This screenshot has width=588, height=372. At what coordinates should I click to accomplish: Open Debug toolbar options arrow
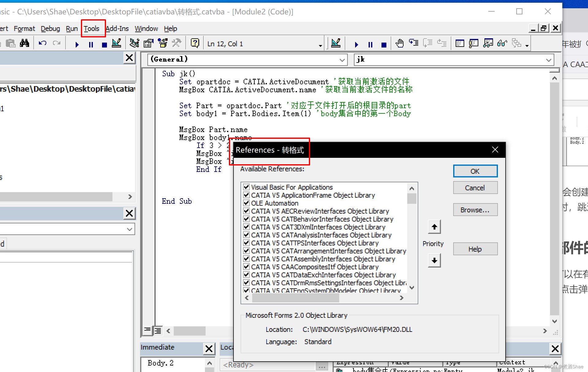coord(527,46)
